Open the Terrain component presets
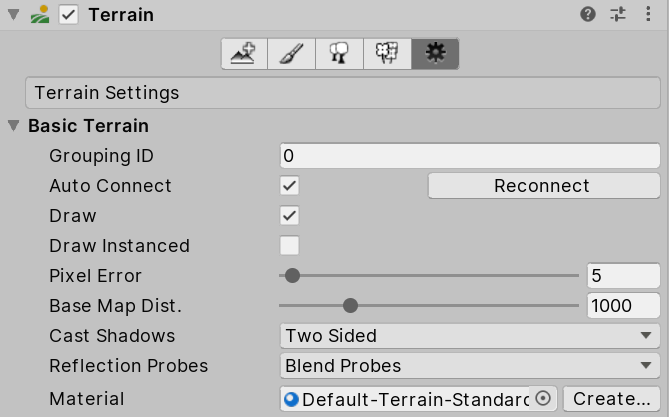This screenshot has height=417, width=669. (618, 15)
